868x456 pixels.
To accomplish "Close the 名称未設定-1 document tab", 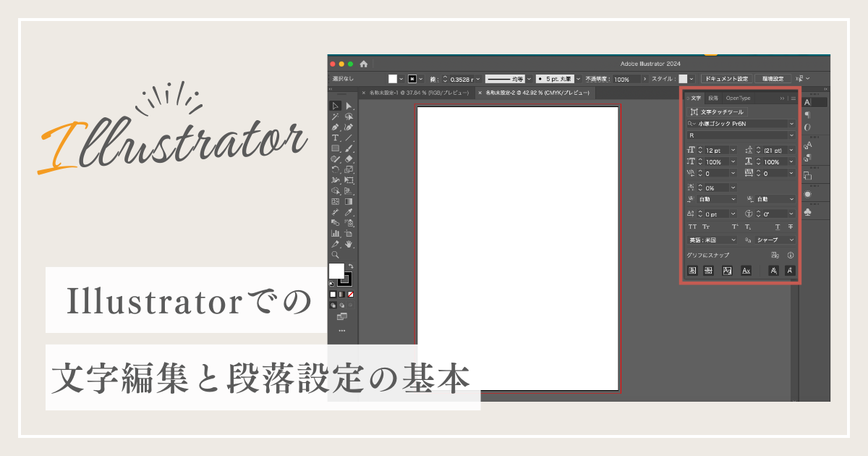I will [x=364, y=93].
